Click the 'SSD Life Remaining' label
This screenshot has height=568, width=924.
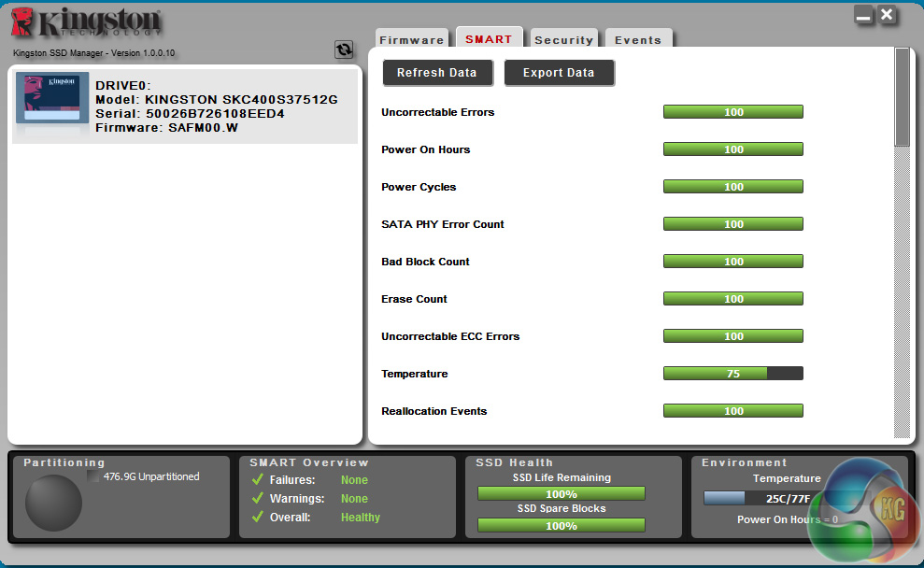562,477
